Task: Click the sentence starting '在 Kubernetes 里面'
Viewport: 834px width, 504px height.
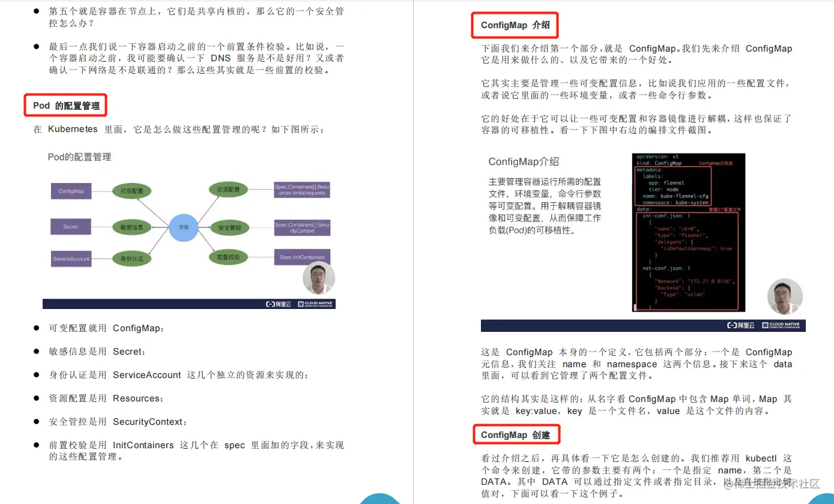Action: click(179, 129)
